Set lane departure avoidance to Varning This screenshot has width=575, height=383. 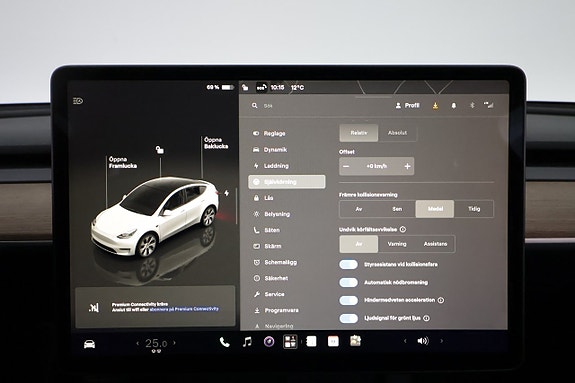click(397, 244)
